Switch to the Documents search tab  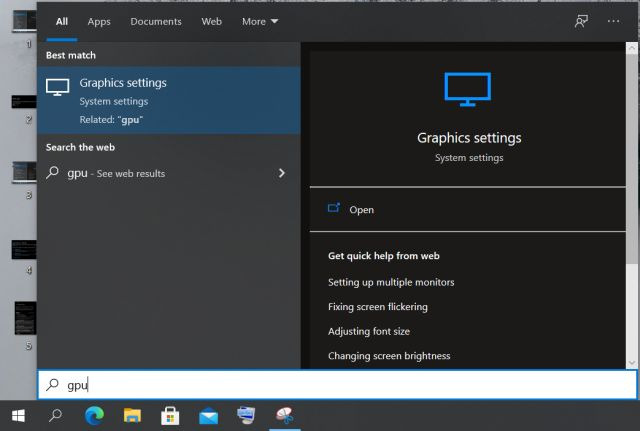pos(156,22)
